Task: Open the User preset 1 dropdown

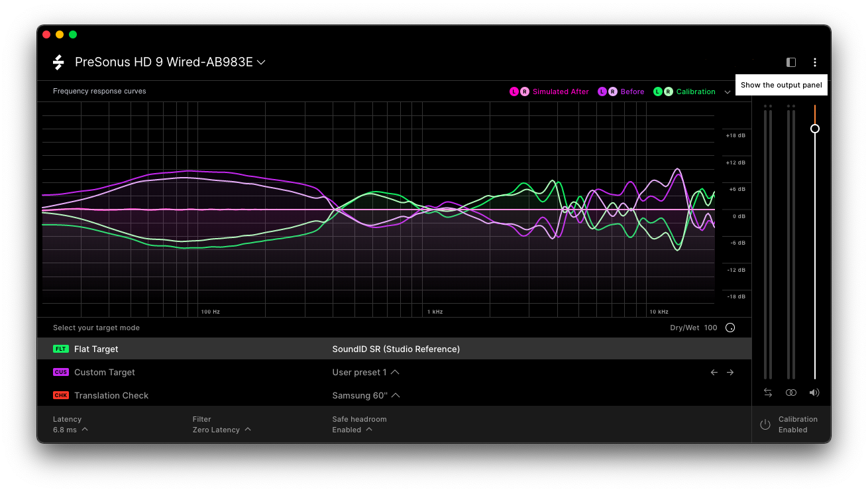Action: (366, 372)
